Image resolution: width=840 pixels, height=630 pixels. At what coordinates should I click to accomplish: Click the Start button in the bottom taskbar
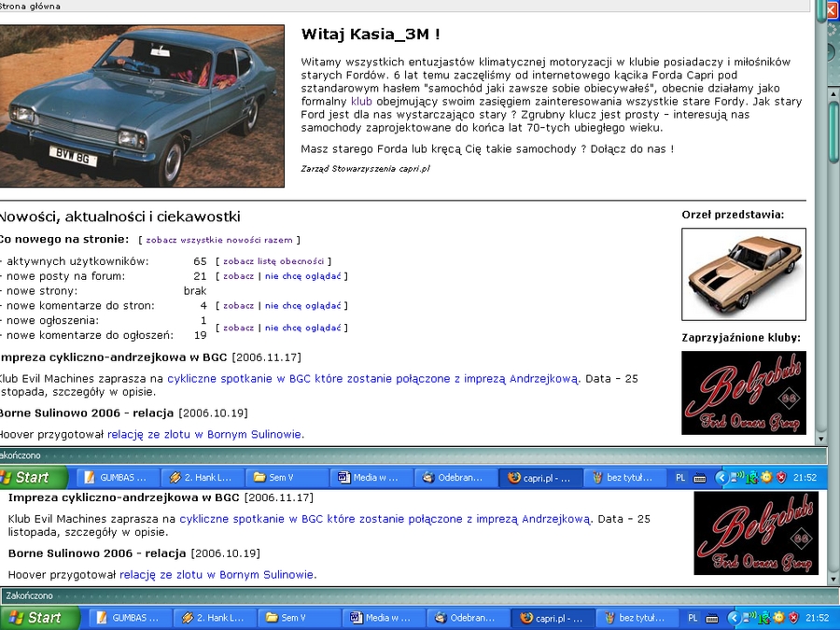39,618
